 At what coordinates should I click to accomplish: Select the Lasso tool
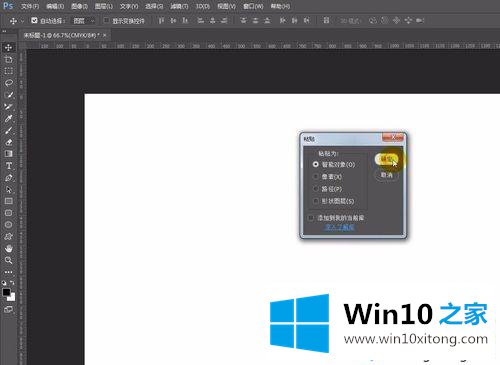point(8,83)
